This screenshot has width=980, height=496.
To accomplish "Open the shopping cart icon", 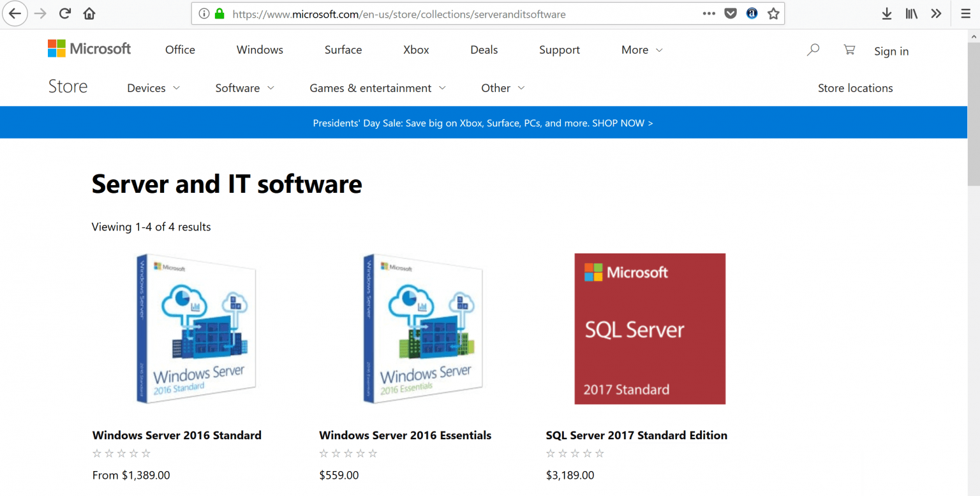I will (x=849, y=50).
